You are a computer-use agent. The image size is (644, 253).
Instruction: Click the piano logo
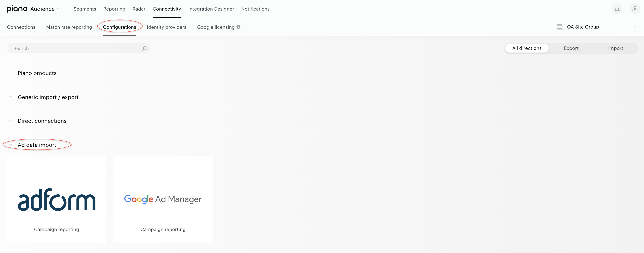[x=17, y=9]
